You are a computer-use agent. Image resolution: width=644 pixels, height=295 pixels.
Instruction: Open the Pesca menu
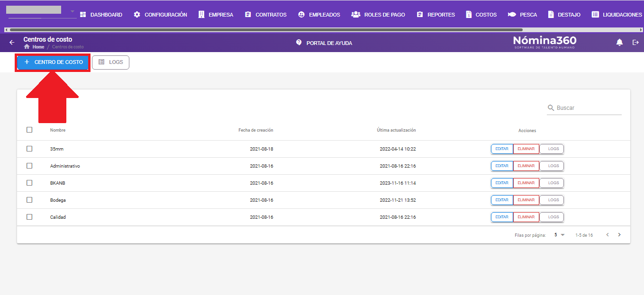(x=523, y=15)
